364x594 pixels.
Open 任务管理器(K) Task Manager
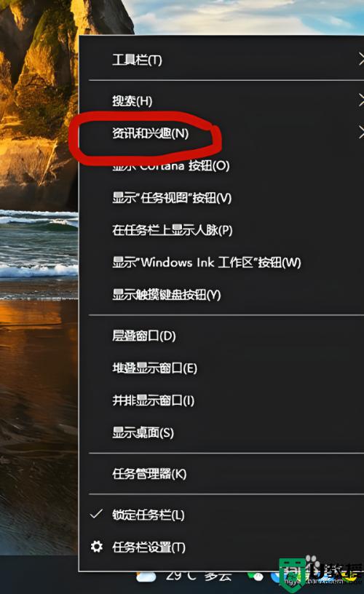pos(221,474)
